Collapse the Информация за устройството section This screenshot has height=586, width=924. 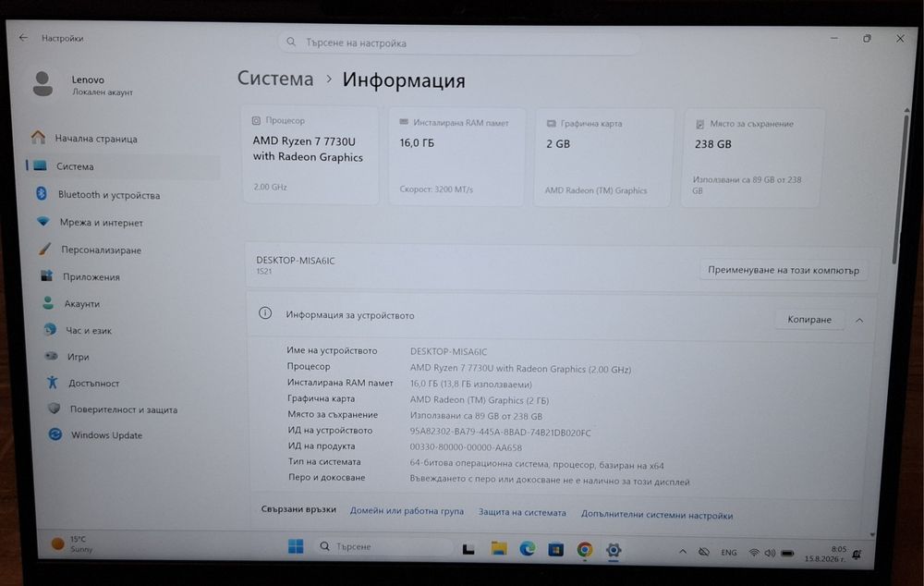click(859, 320)
